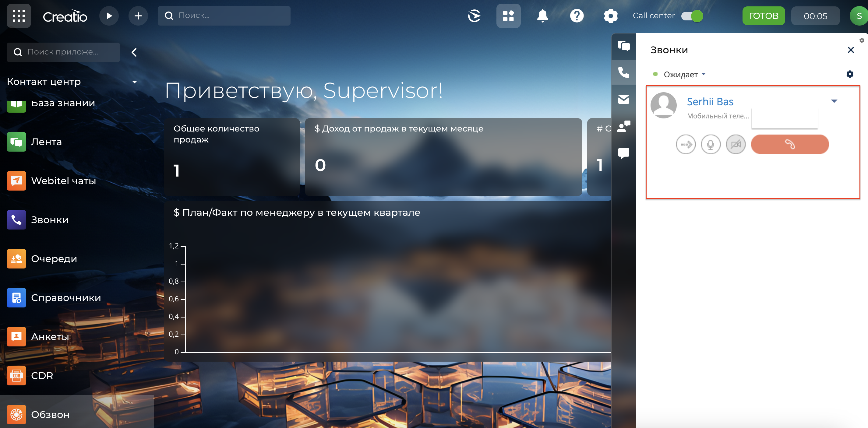Open the email panel icon
This screenshot has width=868, height=428.
click(623, 99)
